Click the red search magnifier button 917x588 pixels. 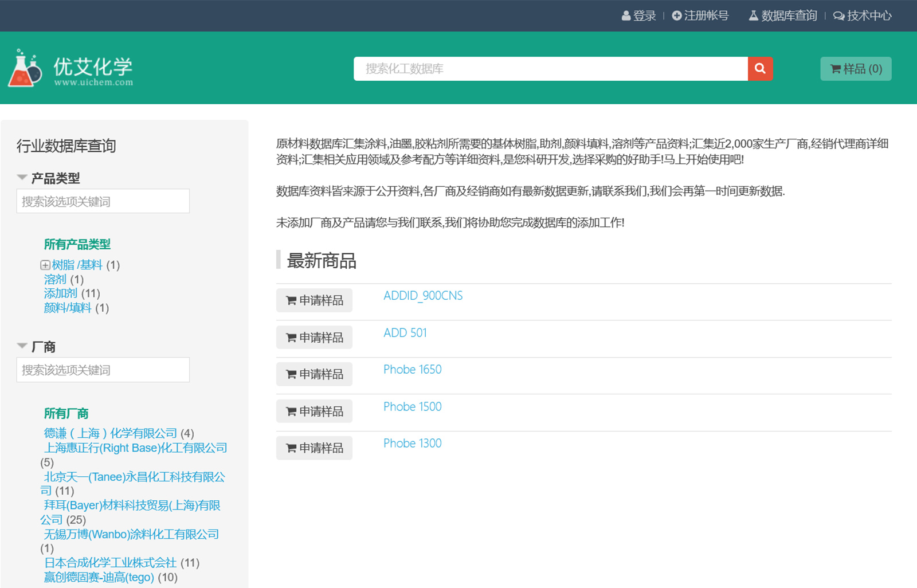tap(760, 69)
